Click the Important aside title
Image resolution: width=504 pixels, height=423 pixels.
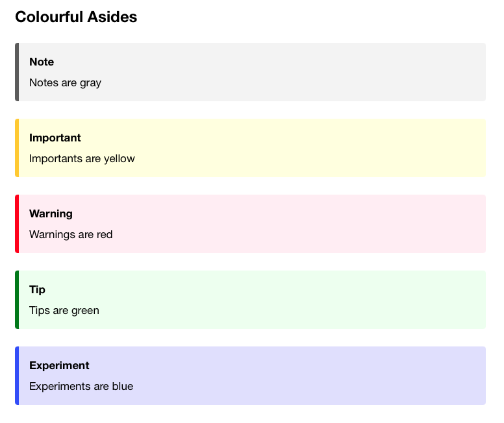click(x=55, y=138)
